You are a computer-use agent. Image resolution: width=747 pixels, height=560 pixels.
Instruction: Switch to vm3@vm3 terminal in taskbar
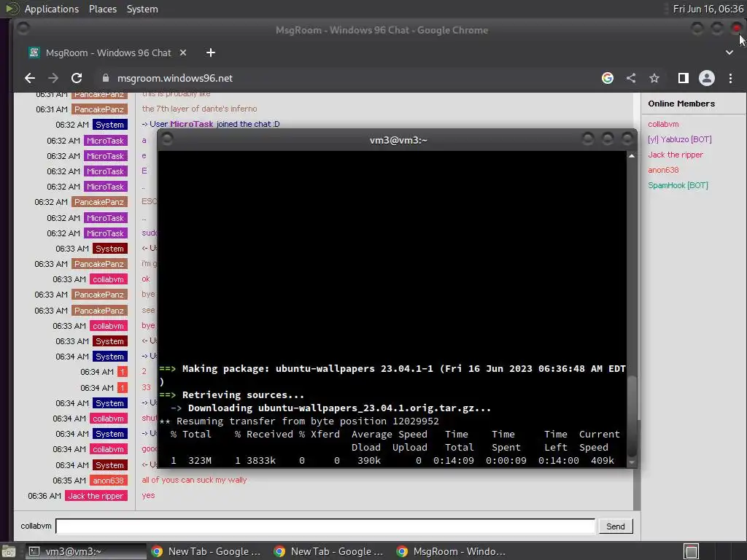coord(85,551)
